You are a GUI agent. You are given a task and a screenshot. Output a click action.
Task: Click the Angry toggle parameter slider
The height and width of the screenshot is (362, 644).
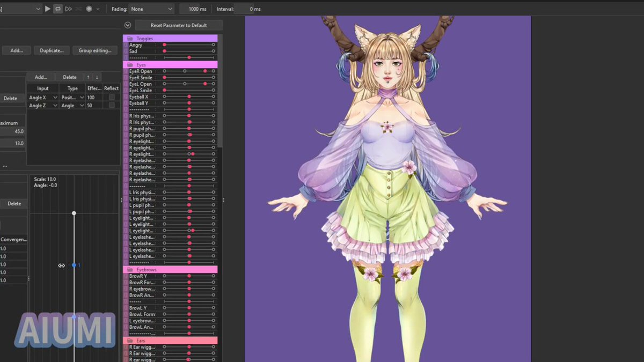189,45
